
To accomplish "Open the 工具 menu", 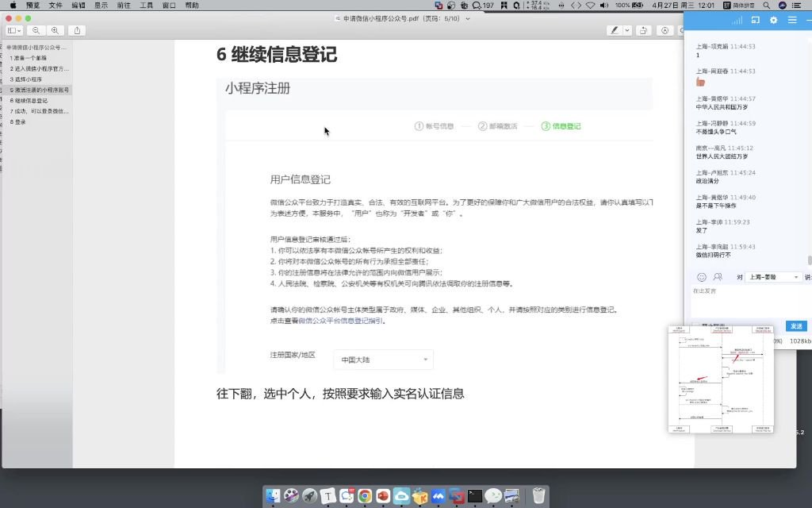I will [x=147, y=6].
